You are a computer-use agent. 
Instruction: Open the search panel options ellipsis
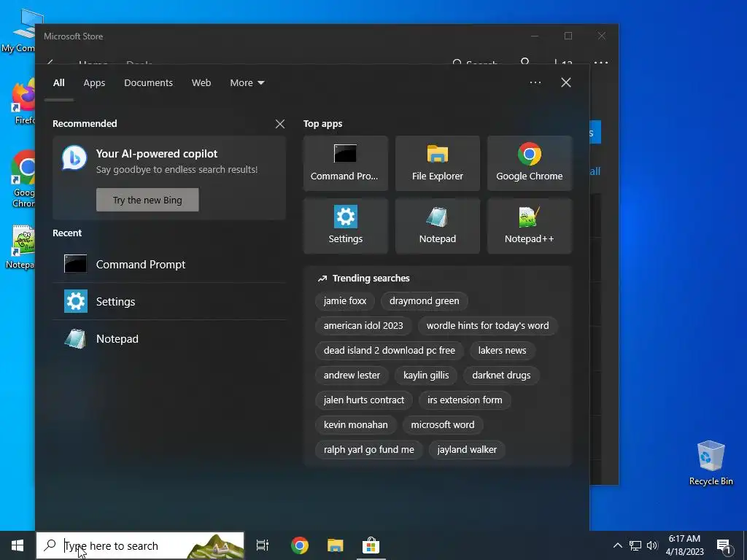pyautogui.click(x=535, y=82)
